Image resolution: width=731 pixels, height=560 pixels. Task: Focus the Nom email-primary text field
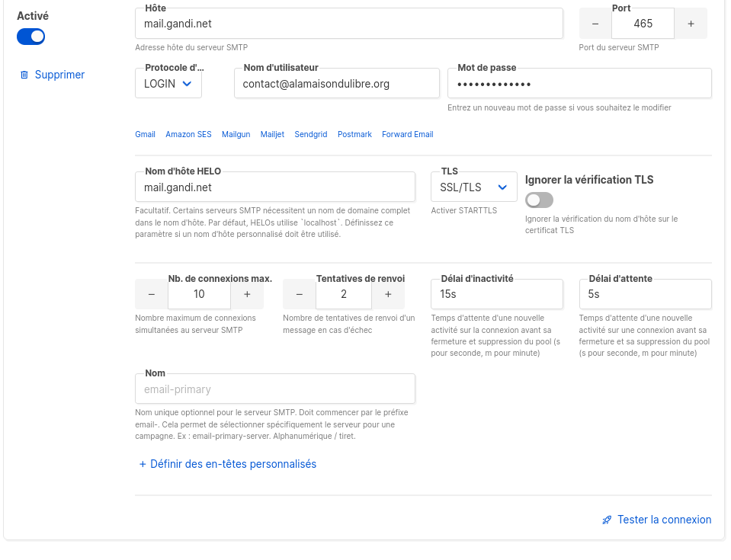click(274, 389)
